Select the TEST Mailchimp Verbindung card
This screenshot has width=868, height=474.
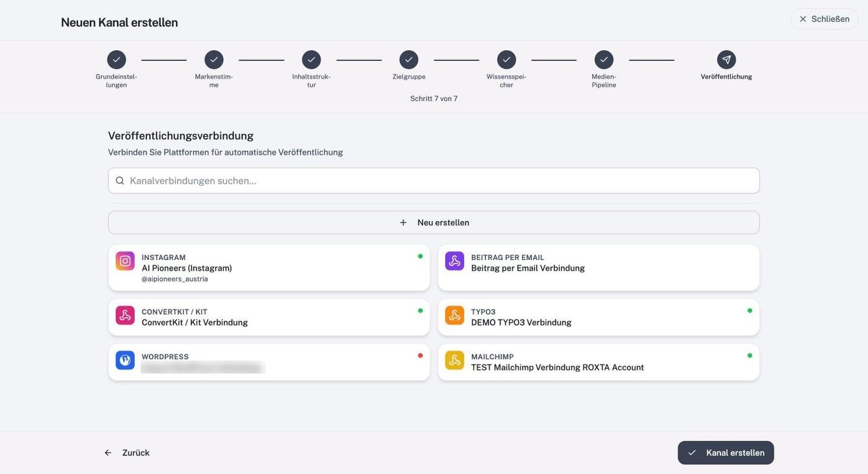coord(599,362)
